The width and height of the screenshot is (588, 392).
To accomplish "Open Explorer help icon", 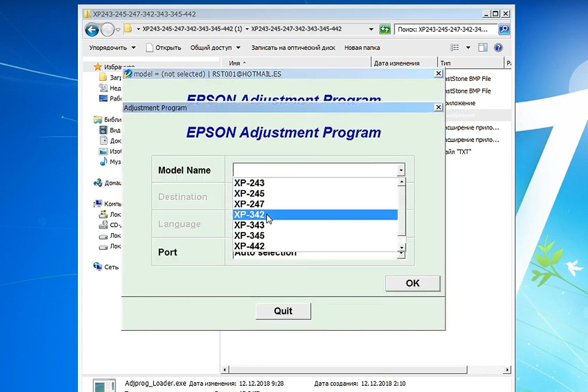I will tap(498, 48).
